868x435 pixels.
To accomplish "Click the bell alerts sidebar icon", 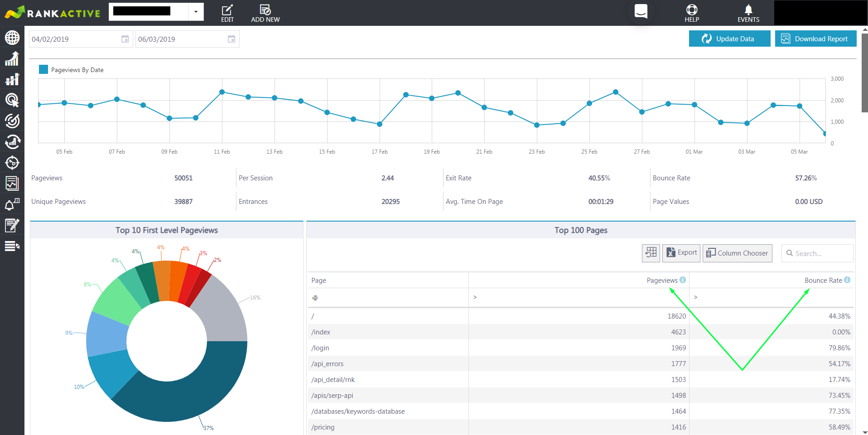I will [12, 204].
